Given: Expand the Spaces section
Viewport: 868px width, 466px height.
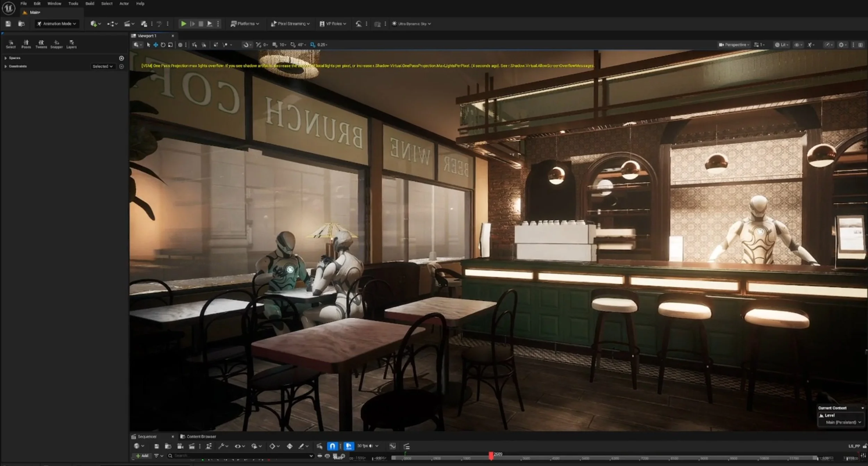Looking at the screenshot, I should [6, 58].
